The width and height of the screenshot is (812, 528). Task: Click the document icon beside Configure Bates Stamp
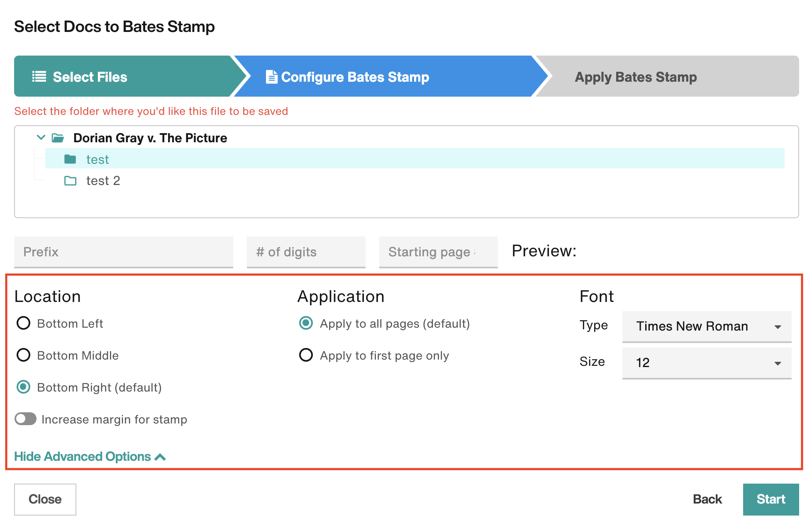[x=271, y=77]
